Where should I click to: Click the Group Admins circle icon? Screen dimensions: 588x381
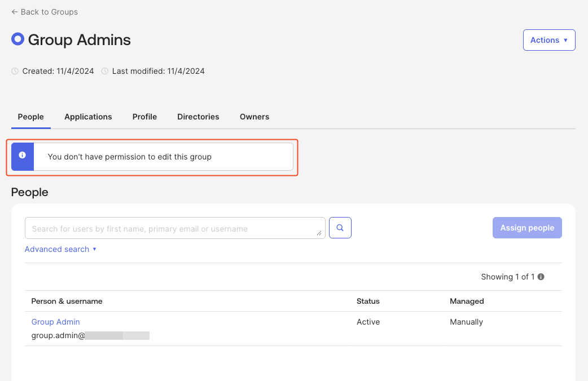point(17,39)
